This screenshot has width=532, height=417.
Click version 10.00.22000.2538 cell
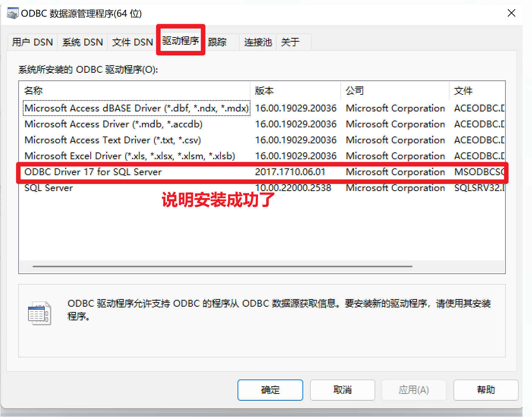pos(293,188)
